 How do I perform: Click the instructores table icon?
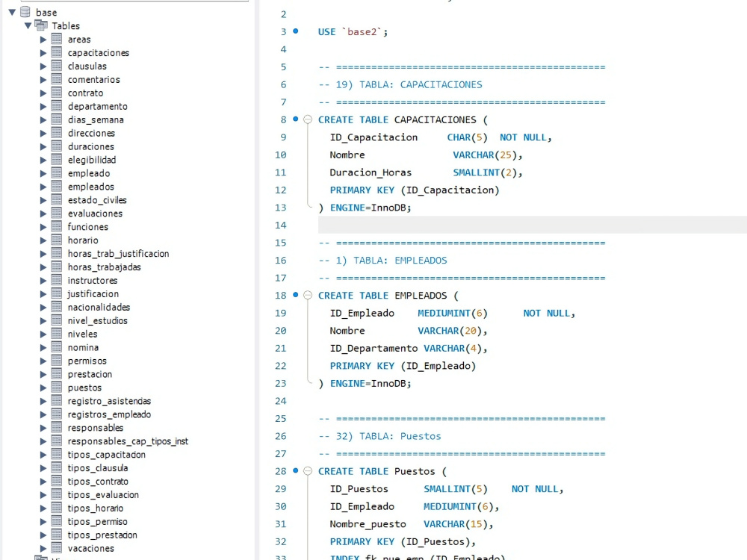(x=57, y=280)
